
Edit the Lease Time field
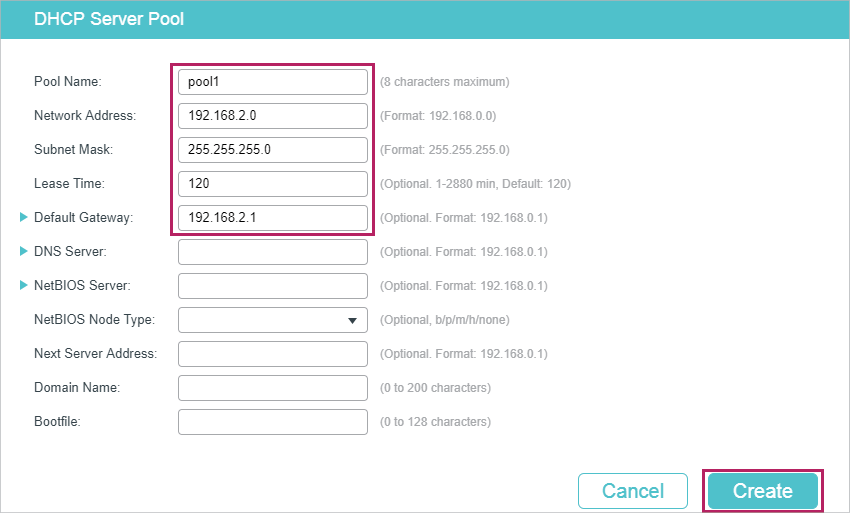(x=273, y=184)
